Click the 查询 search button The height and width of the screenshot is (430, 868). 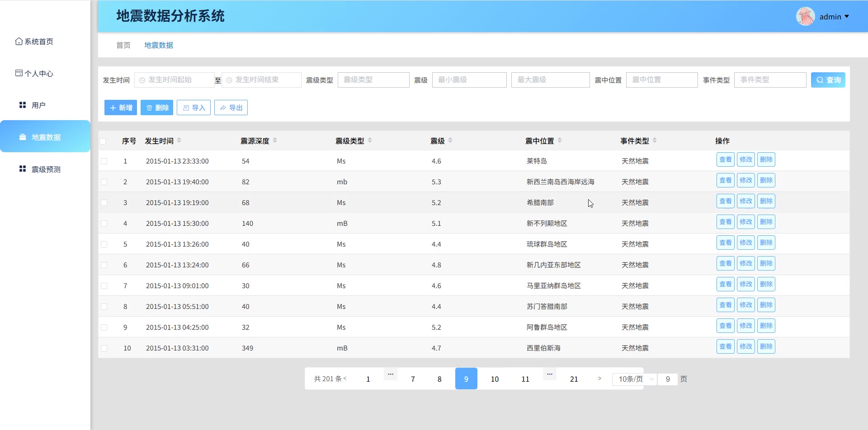(828, 80)
